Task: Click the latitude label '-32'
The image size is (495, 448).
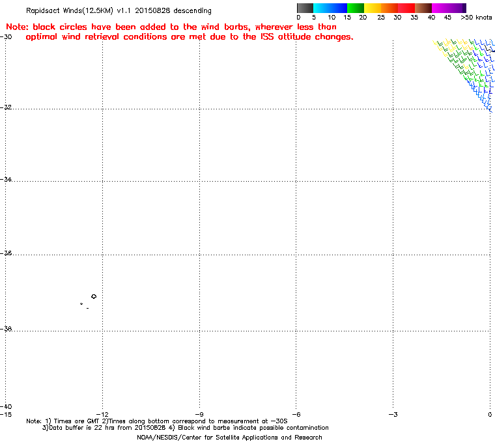Action: click(6, 107)
